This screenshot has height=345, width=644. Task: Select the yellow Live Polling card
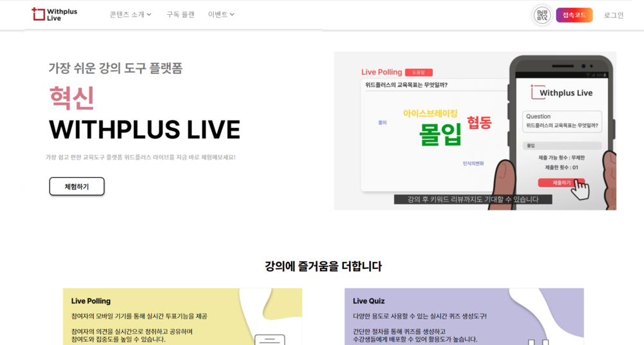pos(182,316)
